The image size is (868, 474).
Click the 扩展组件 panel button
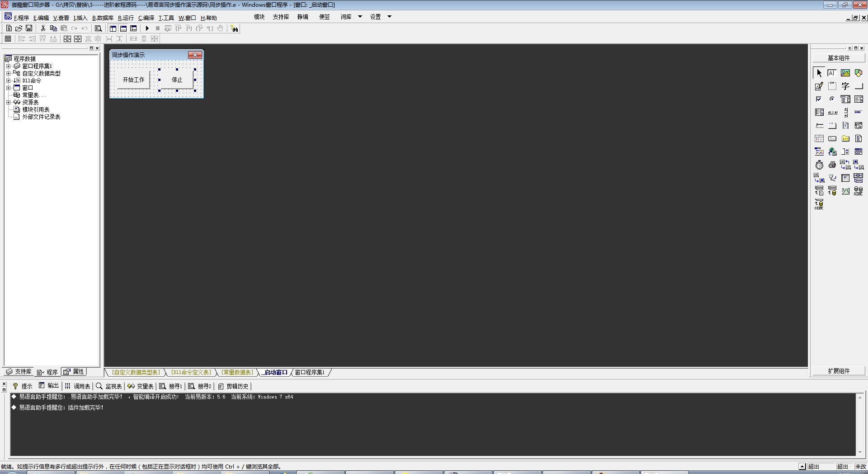pos(839,371)
